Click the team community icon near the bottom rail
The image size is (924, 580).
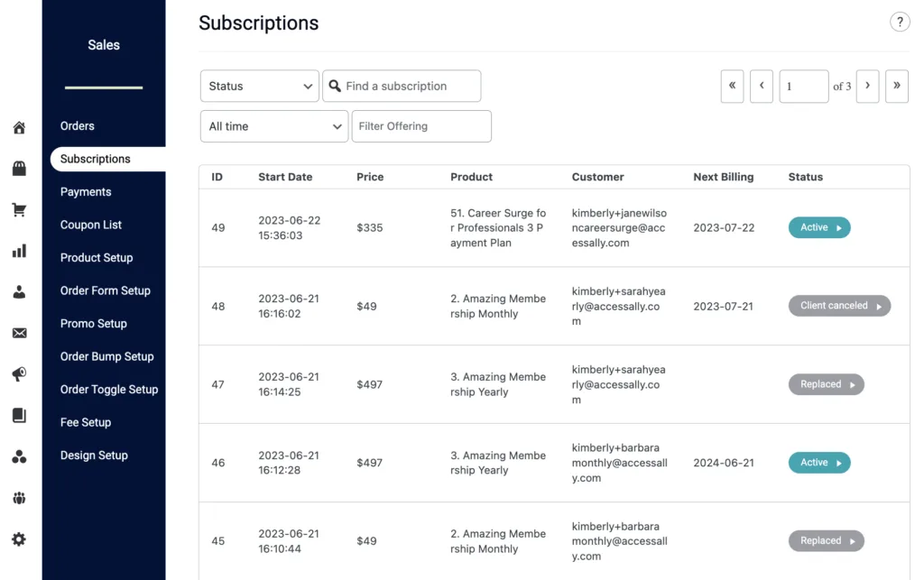19,498
